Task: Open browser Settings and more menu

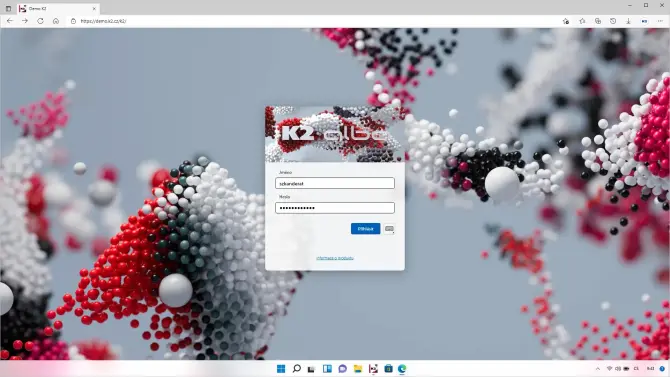Action: pos(660,21)
